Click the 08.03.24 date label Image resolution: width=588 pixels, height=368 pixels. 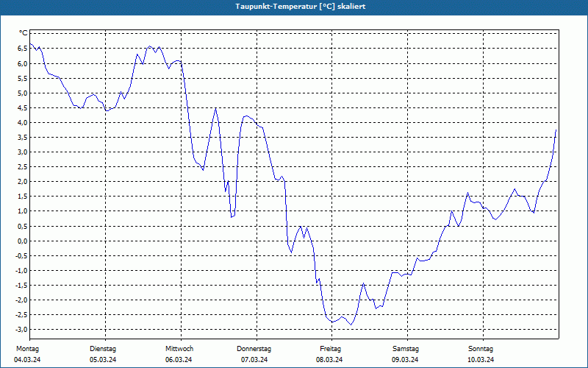329,360
